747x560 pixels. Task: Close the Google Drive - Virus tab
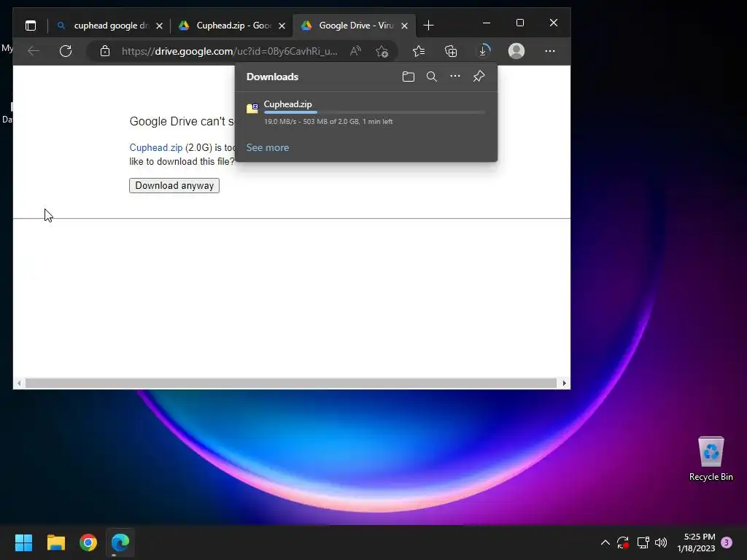[x=404, y=26]
